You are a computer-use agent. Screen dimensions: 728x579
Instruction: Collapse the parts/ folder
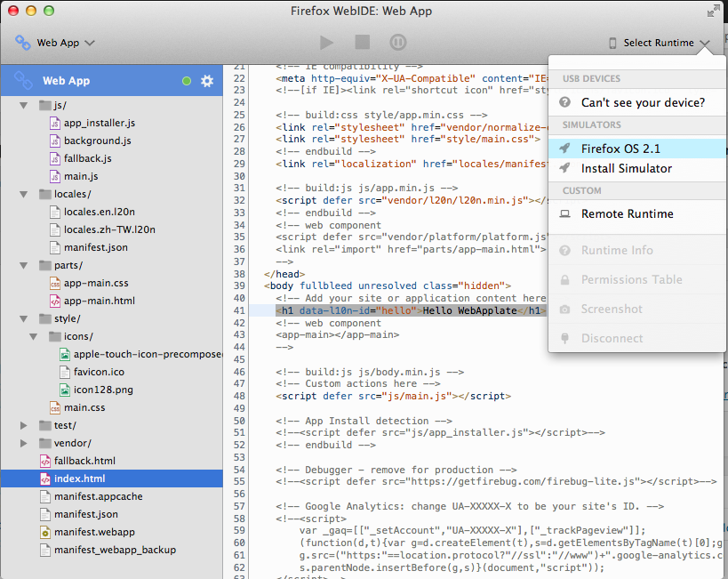[x=24, y=265]
